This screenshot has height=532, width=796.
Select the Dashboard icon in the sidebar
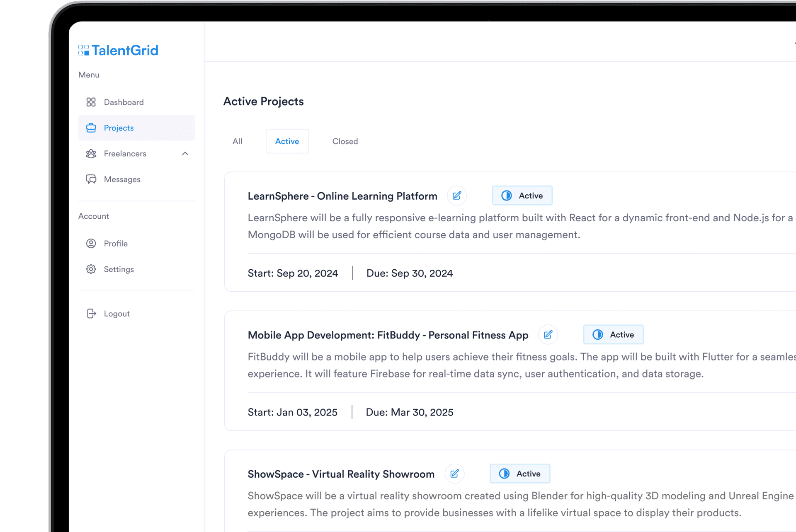[91, 102]
